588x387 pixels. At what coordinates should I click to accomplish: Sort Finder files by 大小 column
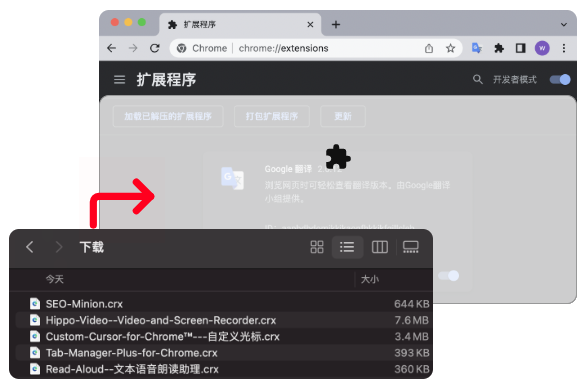[x=370, y=279]
